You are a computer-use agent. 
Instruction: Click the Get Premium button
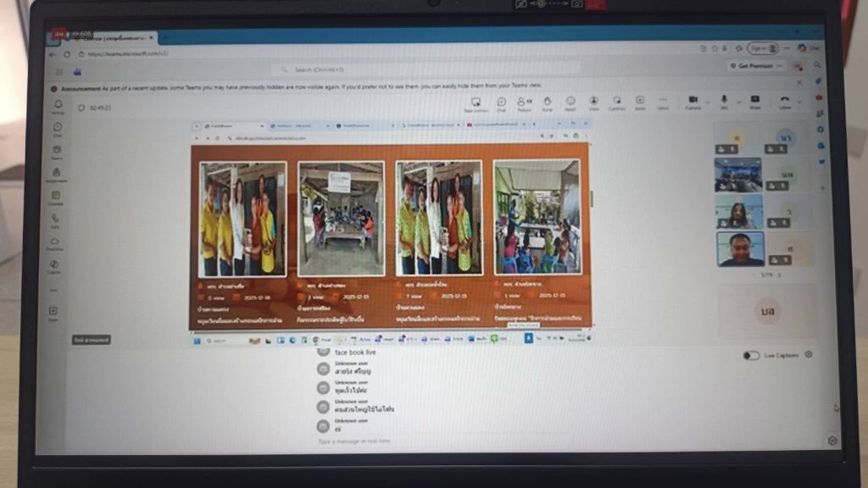tap(754, 65)
